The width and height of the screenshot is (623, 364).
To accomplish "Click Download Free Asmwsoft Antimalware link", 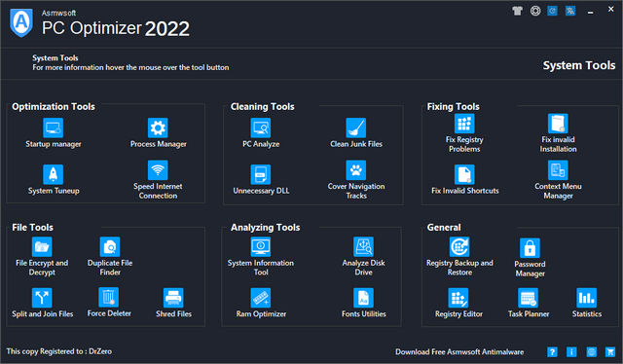I will 459,351.
